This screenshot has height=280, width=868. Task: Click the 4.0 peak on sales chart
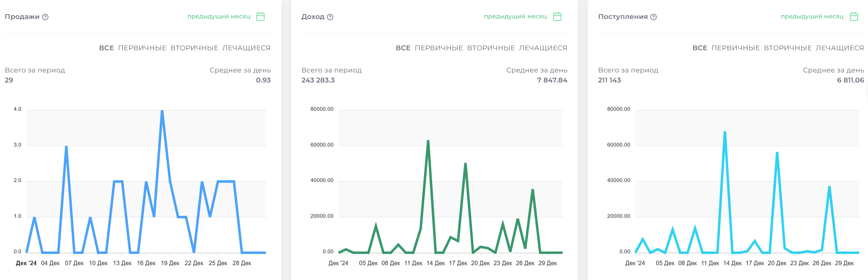[162, 111]
